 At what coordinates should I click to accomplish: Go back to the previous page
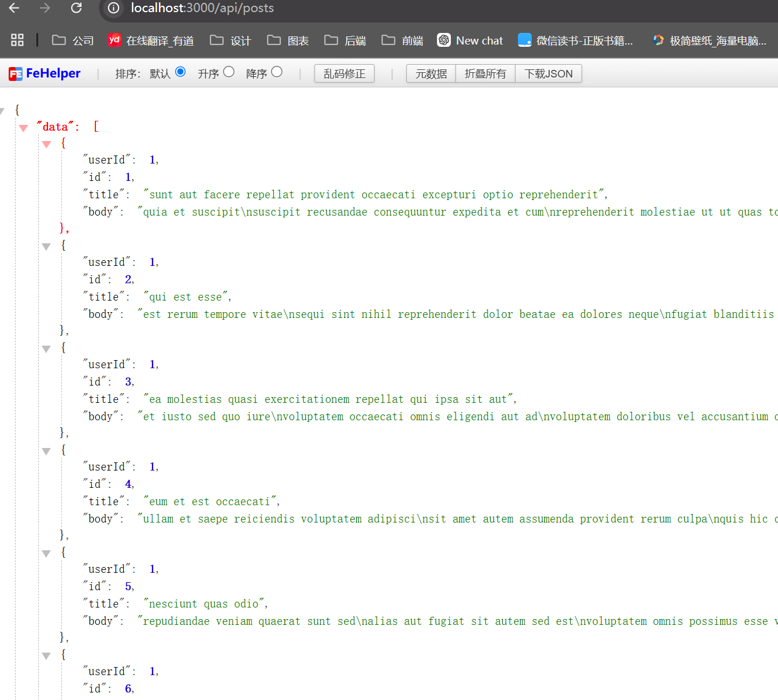click(14, 8)
